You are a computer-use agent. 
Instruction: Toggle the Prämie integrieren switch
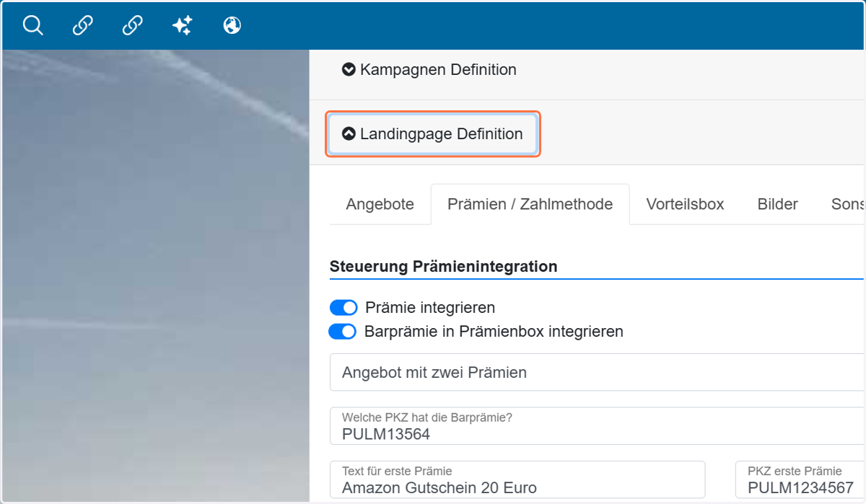coord(344,308)
